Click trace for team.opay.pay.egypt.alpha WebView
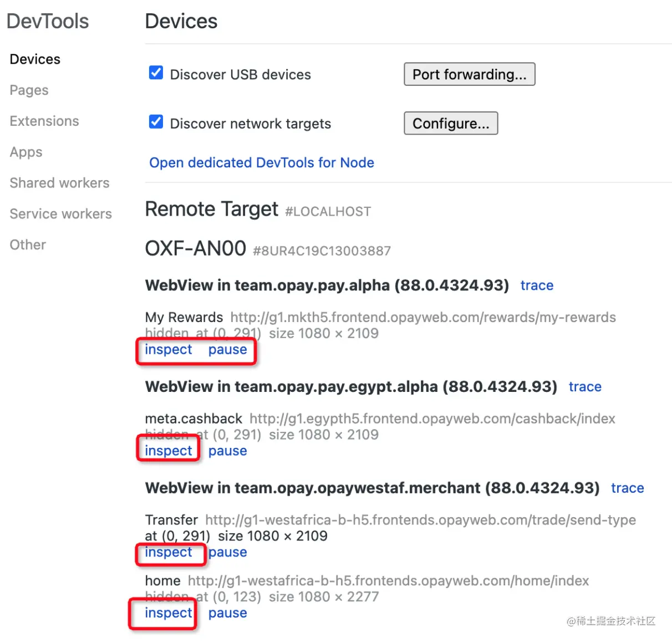The width and height of the screenshot is (672, 643). tap(585, 387)
